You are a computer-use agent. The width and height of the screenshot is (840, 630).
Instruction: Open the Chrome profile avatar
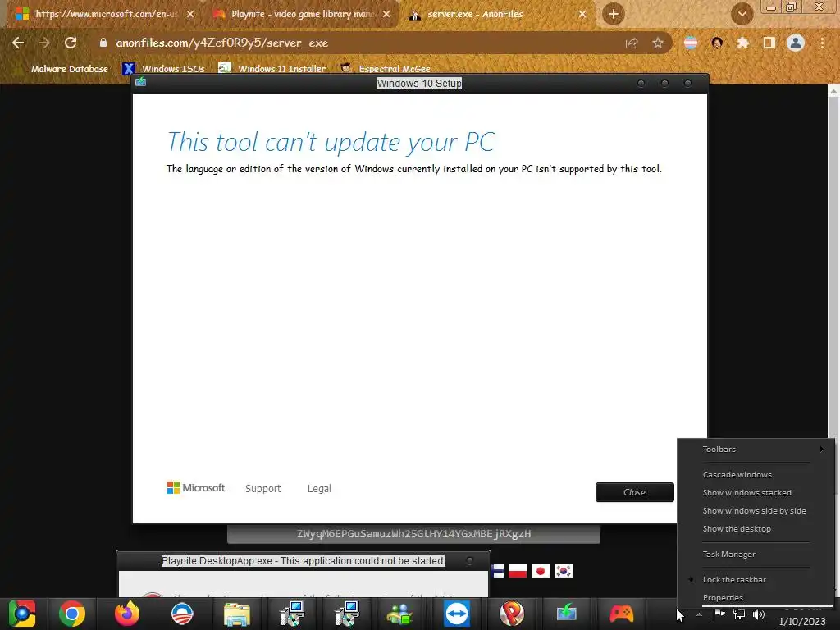point(796,43)
